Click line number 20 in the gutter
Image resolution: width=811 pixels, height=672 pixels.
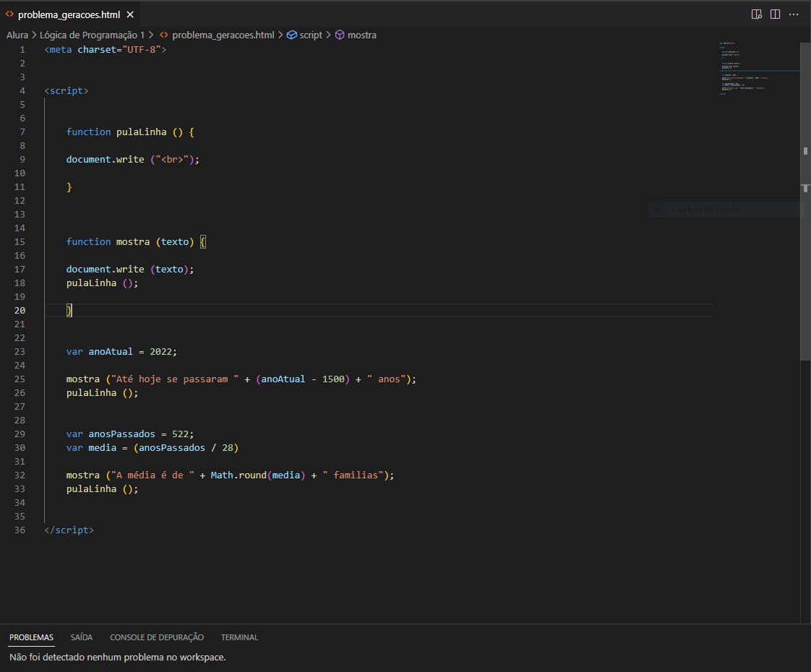[x=20, y=310]
